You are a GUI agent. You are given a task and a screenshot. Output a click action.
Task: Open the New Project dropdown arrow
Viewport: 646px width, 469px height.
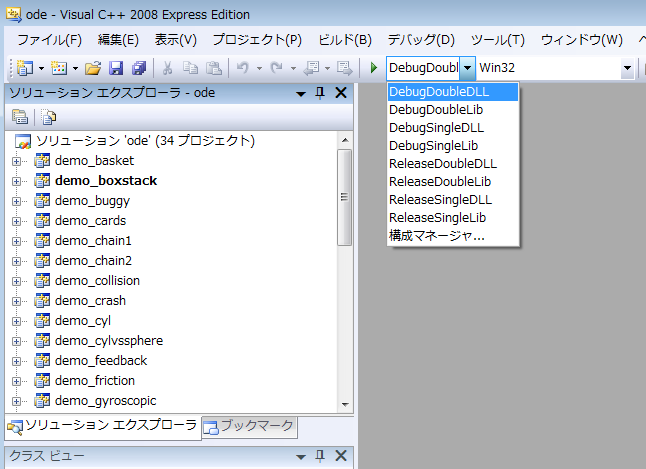coord(41,68)
